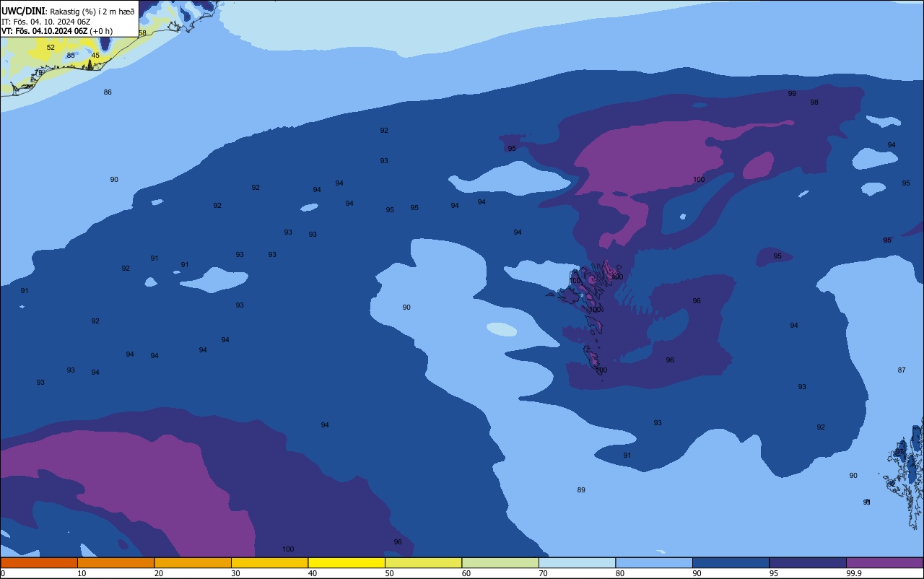This screenshot has width=924, height=579.
Task: Click the legend tick label '30'
Action: [x=235, y=573]
